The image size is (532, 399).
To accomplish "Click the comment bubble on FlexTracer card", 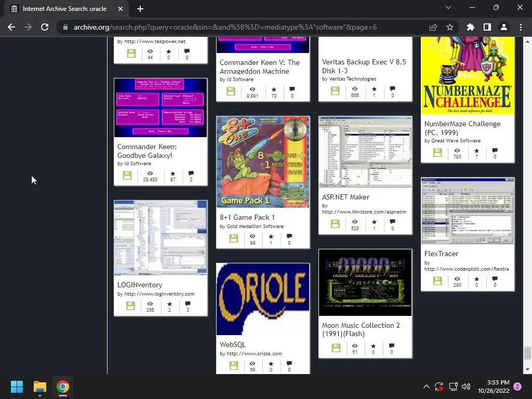I will pyautogui.click(x=495, y=279).
